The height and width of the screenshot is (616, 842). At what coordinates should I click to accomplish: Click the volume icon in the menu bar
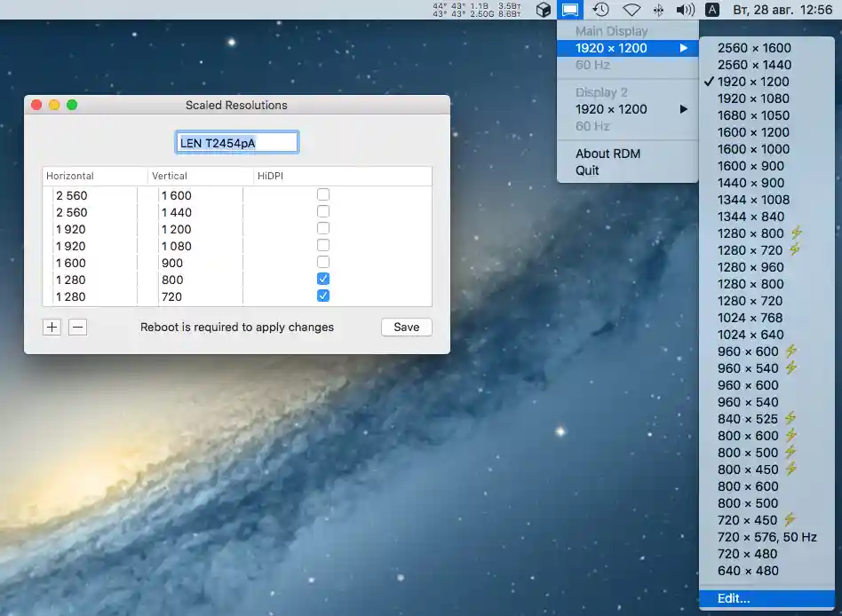click(687, 10)
